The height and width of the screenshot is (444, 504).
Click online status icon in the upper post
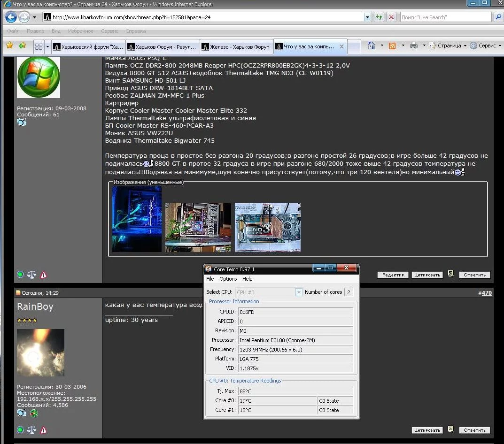[x=20, y=275]
